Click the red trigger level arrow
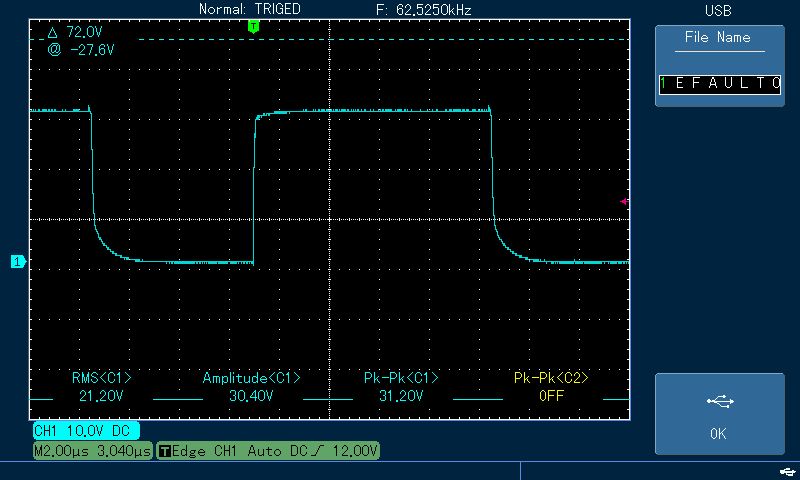Viewport: 800px width, 480px height. (x=624, y=202)
